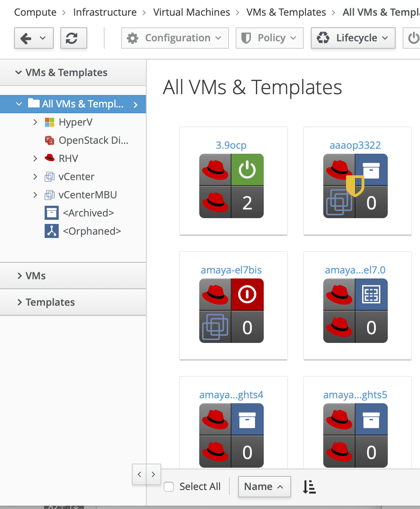
Task: Open the amaya...ghts4 VM link
Action: pos(231,395)
